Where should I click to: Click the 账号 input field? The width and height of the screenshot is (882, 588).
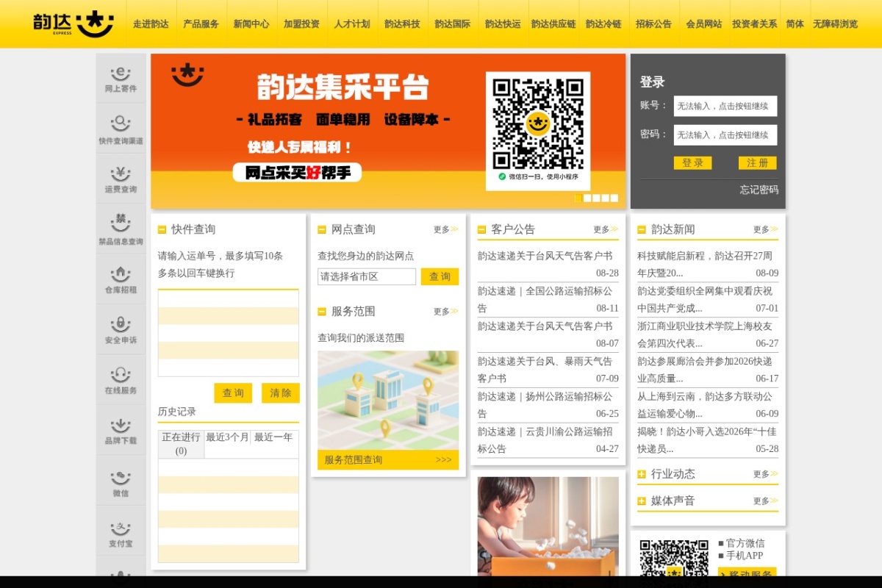click(x=725, y=106)
